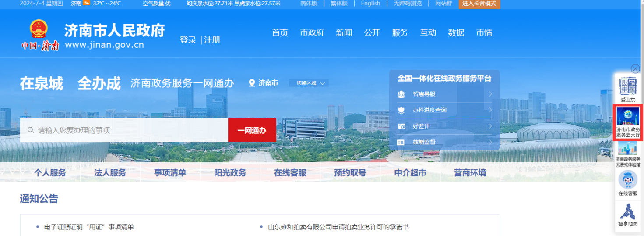Click the search magnifier icon
The image size is (644, 236).
coord(31,130)
